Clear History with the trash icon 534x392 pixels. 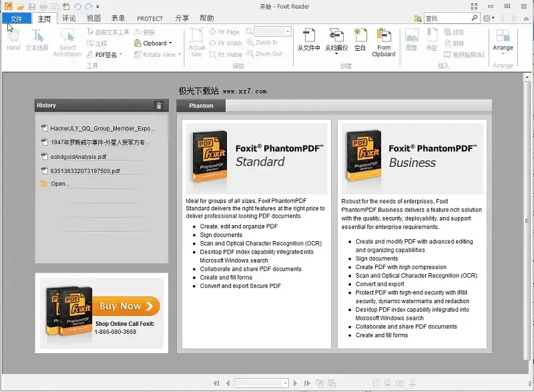coord(159,106)
